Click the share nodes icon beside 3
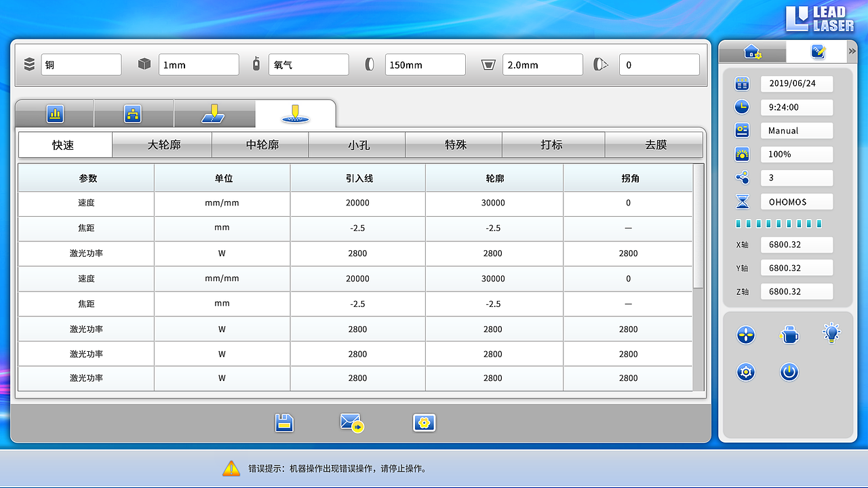868x488 pixels. pyautogui.click(x=743, y=178)
